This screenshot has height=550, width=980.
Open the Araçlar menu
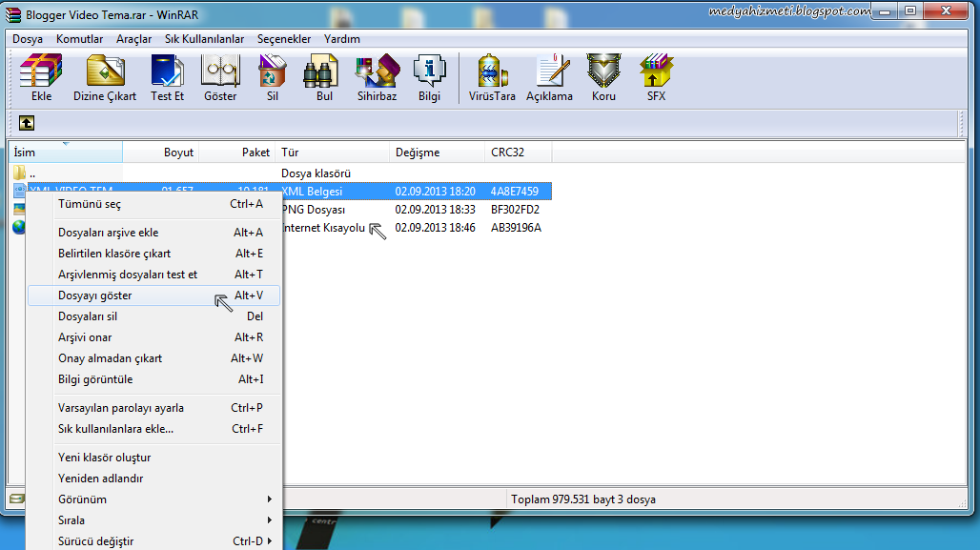coord(133,39)
